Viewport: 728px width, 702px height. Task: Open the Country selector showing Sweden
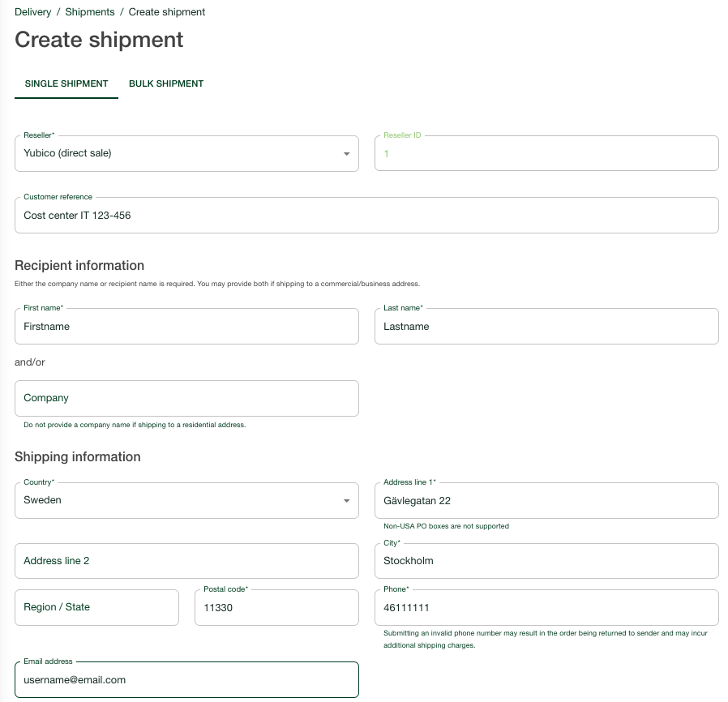point(178,500)
